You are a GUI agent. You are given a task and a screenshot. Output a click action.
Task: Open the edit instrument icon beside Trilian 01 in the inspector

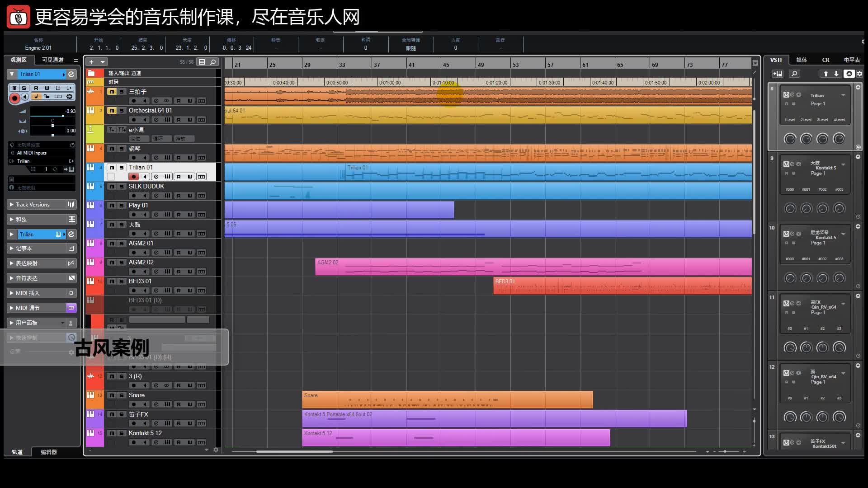pos(71,74)
